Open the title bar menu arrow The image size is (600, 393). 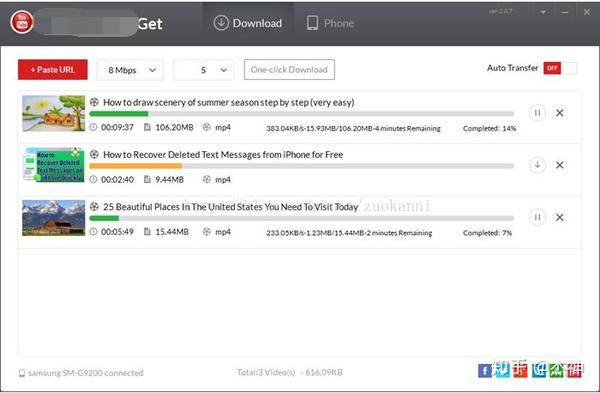543,12
